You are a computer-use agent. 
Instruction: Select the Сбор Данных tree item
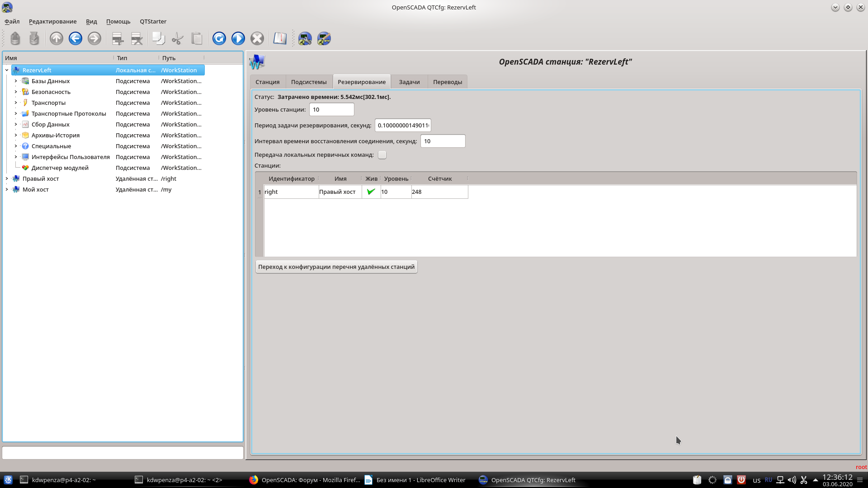(51, 124)
